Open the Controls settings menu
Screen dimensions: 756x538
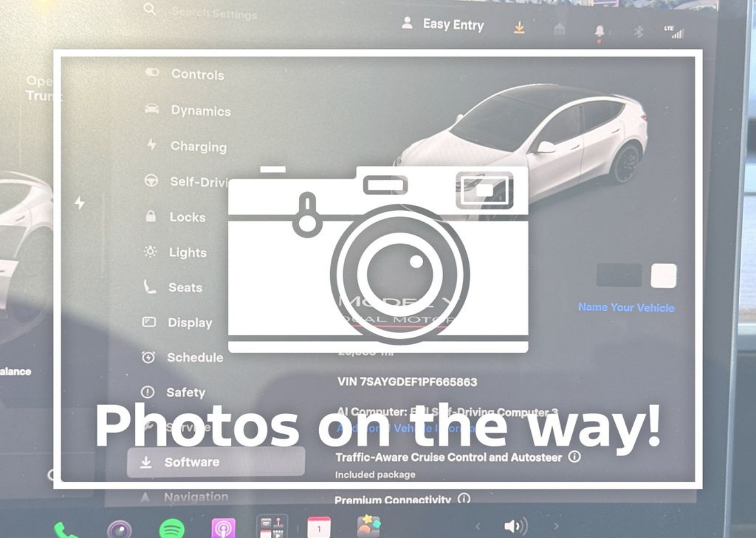click(x=185, y=74)
